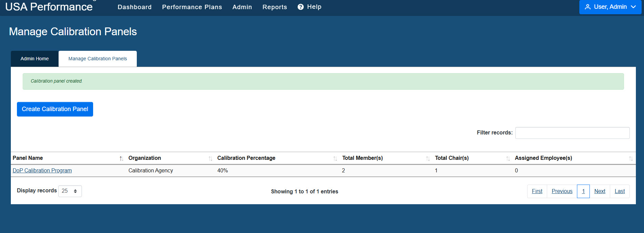
Task: Click the Create Calibration Panel button
Action: [55, 109]
